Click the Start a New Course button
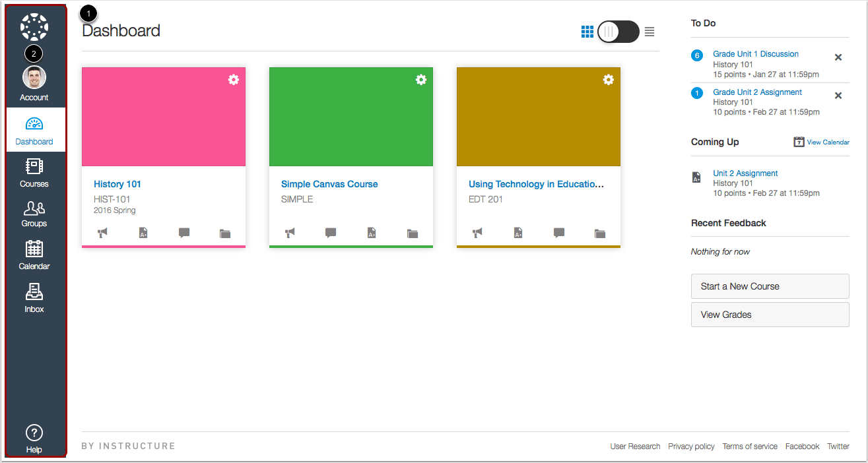Image resolution: width=868 pixels, height=463 pixels. [x=770, y=286]
